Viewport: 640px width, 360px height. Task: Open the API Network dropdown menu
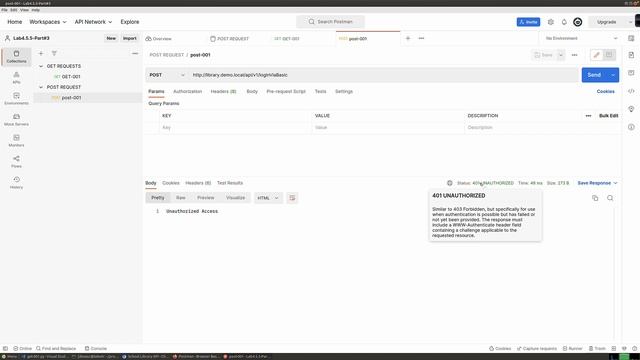click(x=93, y=22)
